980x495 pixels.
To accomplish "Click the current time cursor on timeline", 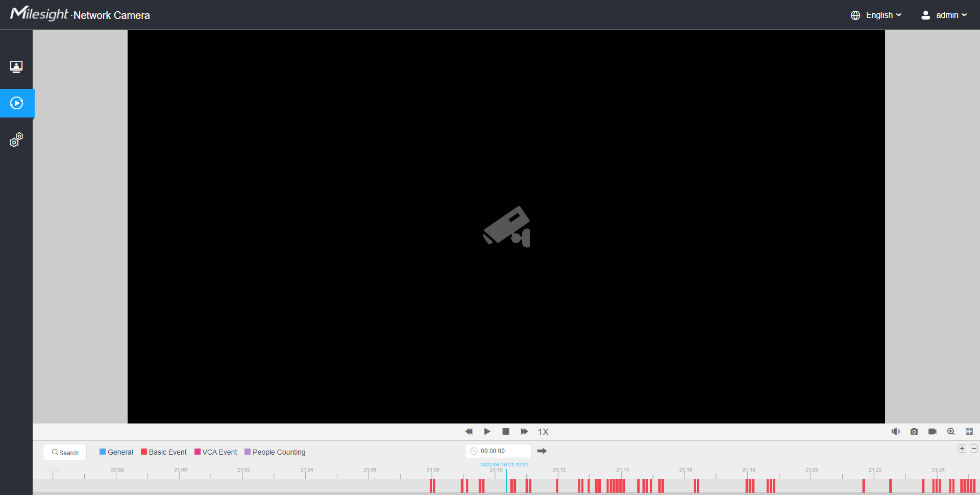I will (506, 481).
